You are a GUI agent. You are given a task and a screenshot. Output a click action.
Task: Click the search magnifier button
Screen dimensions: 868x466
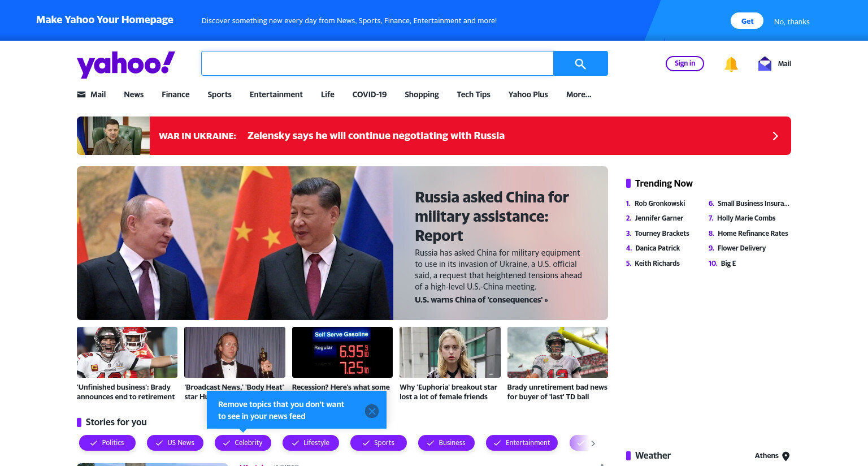coord(580,63)
